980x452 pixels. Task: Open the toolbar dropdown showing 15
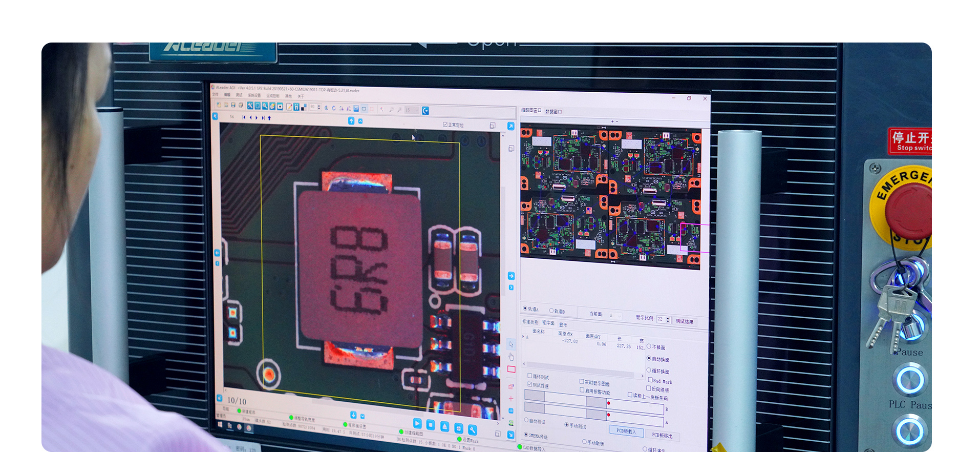point(411,110)
